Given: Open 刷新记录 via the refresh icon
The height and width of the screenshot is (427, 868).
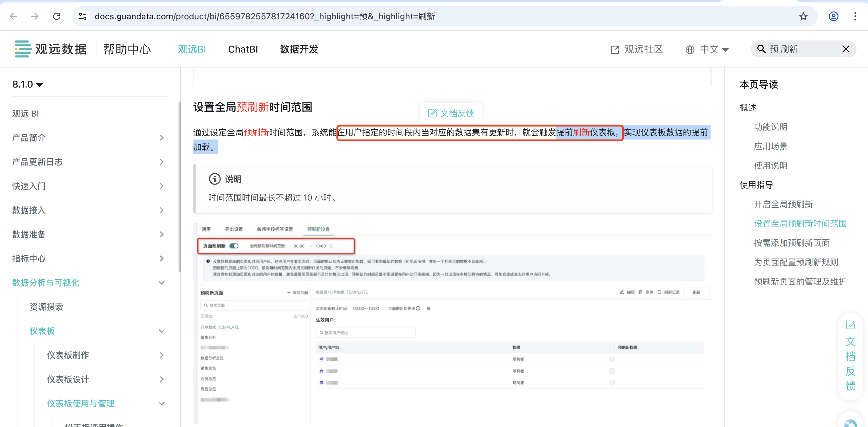Looking at the screenshot, I should coord(660,292).
